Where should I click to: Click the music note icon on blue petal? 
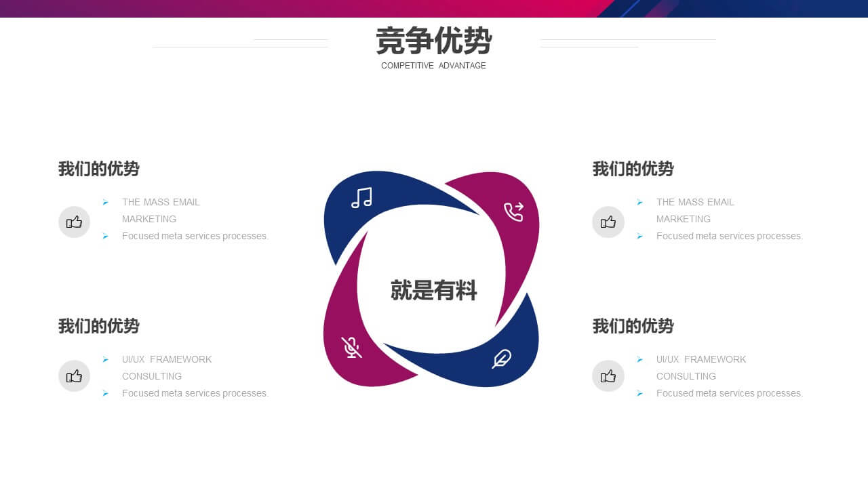coord(361,198)
